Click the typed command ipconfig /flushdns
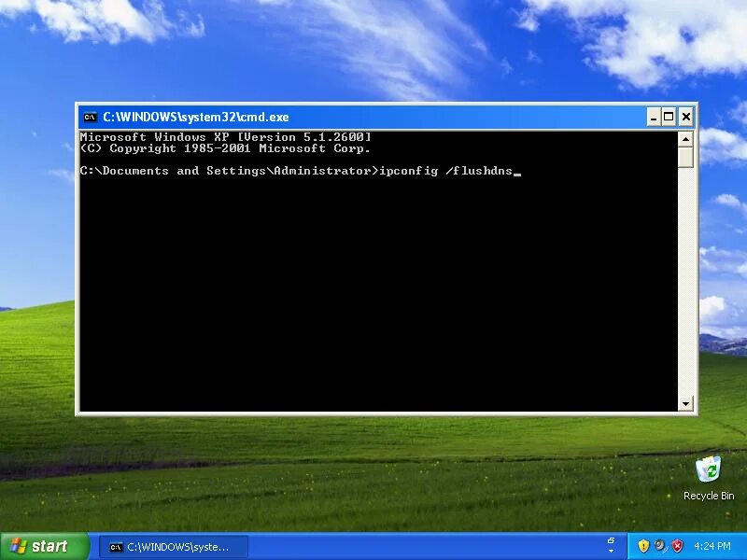The height and width of the screenshot is (560, 747). 445,171
